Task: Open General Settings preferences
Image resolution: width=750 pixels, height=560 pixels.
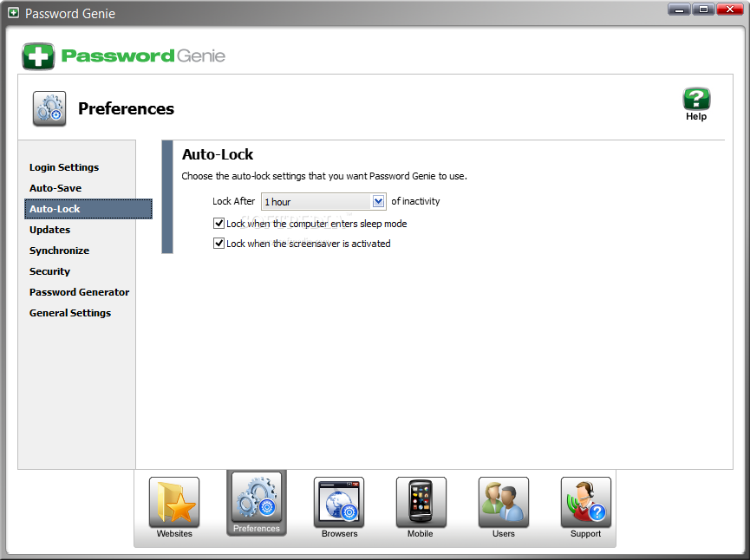Action: tap(70, 313)
